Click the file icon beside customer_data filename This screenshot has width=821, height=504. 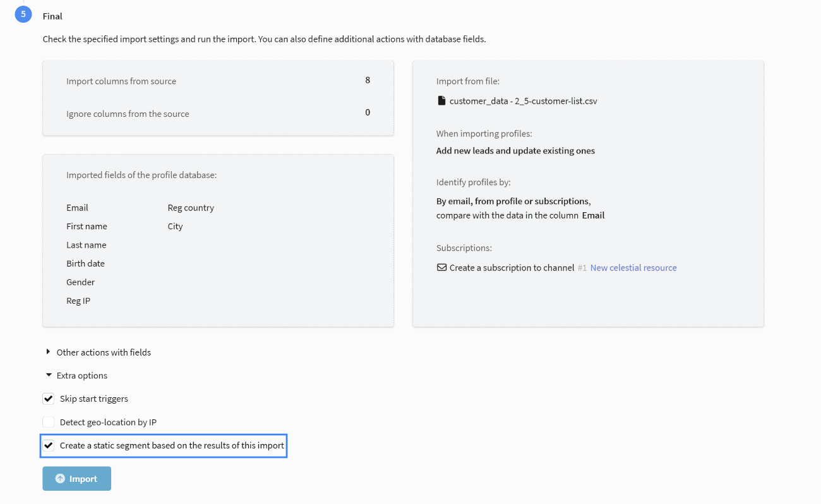click(441, 100)
